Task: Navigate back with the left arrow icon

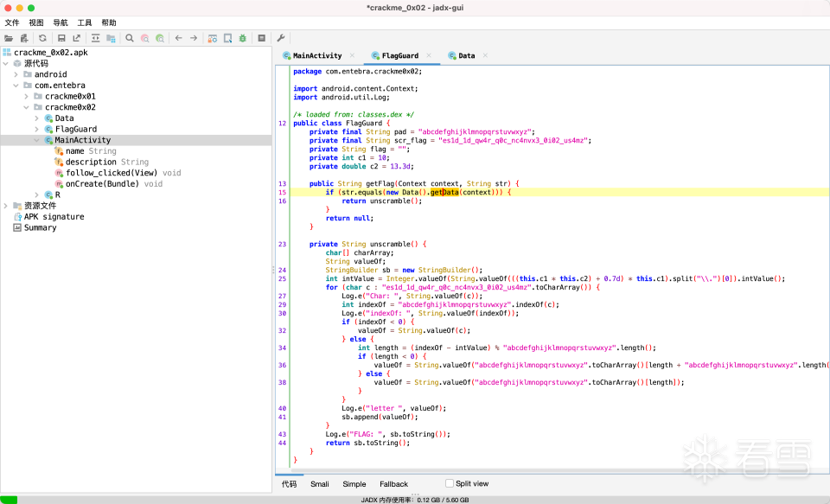Action: pos(178,38)
